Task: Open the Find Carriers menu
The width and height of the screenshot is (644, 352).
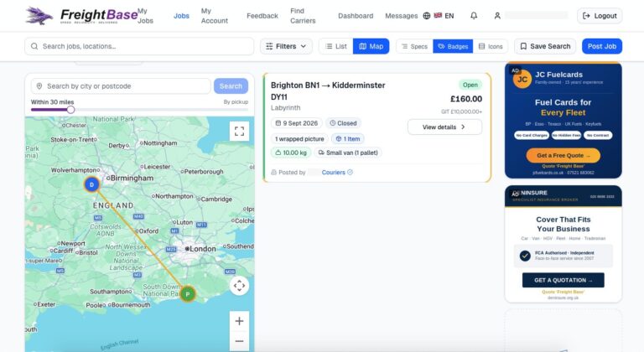Action: pos(303,16)
